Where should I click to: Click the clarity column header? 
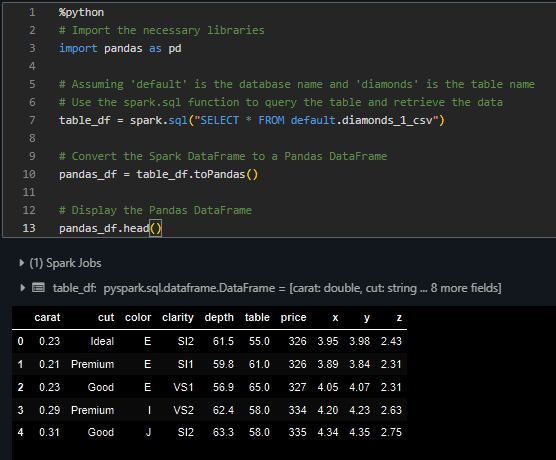178,317
